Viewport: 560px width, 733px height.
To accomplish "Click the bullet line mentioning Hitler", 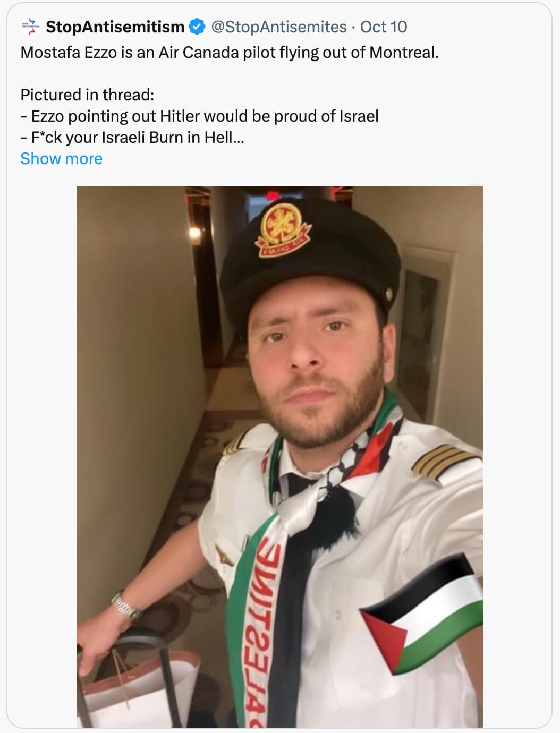I will click(x=199, y=116).
